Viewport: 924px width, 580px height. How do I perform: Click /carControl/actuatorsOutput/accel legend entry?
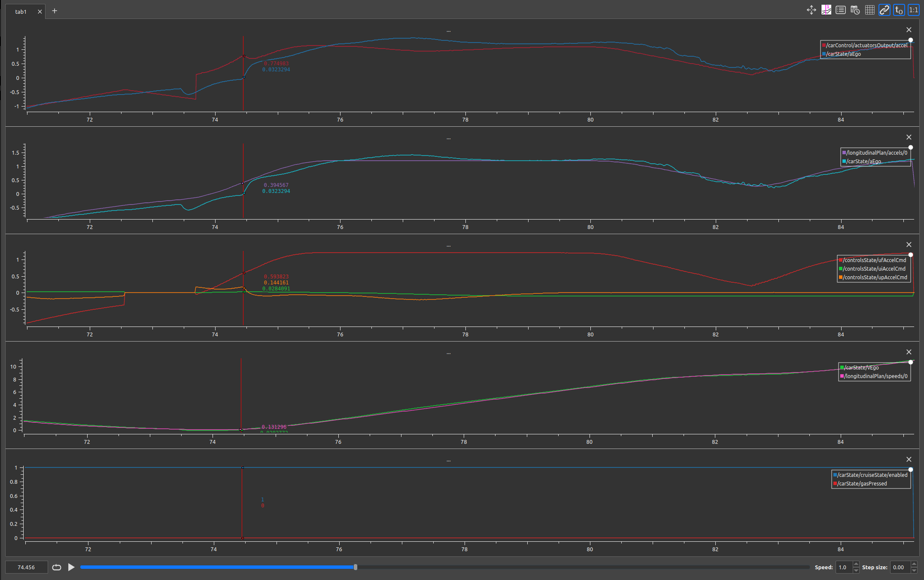tap(867, 45)
